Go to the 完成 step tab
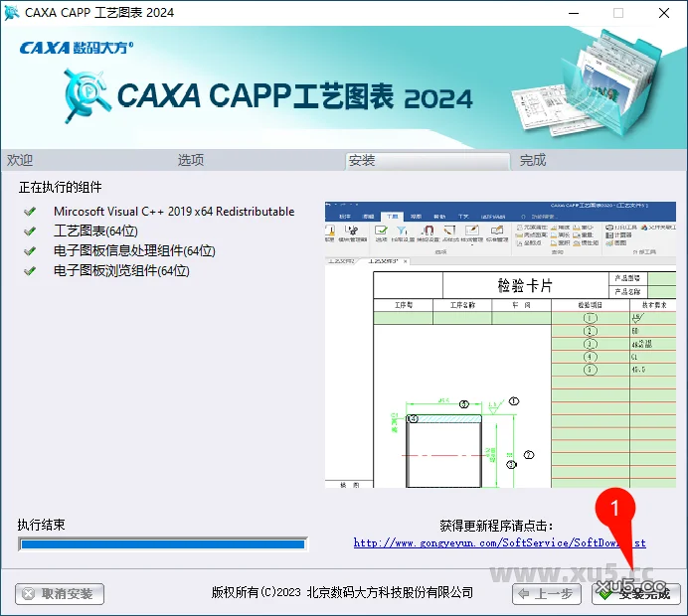The width and height of the screenshot is (688, 616). click(533, 160)
